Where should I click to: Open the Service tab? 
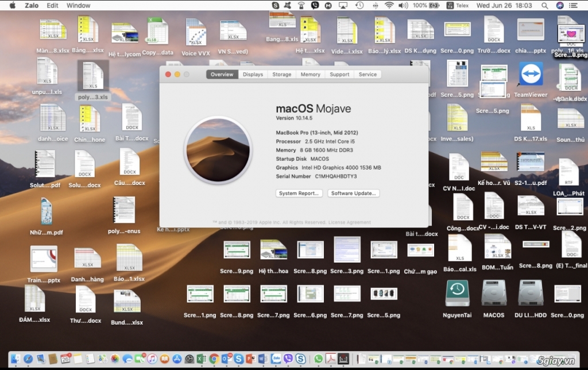point(367,74)
